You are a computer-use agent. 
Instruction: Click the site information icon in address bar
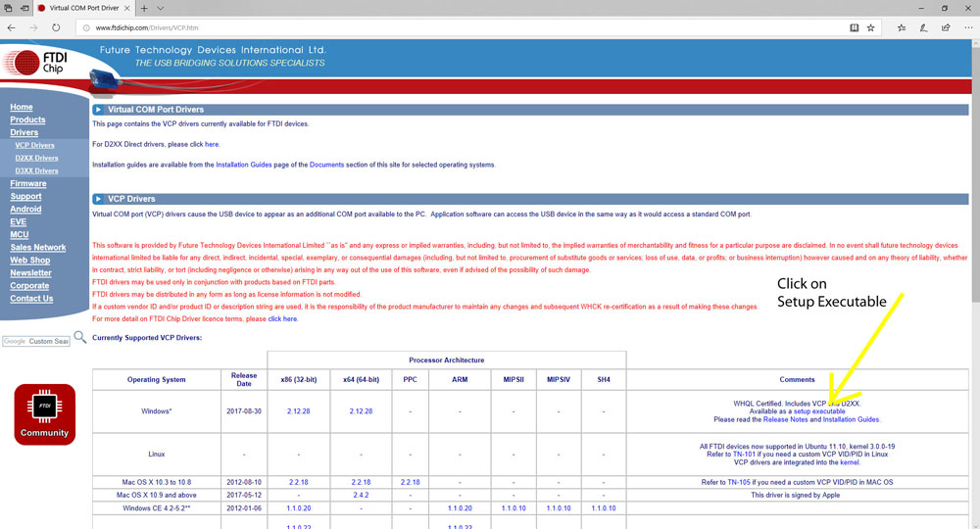[x=86, y=27]
